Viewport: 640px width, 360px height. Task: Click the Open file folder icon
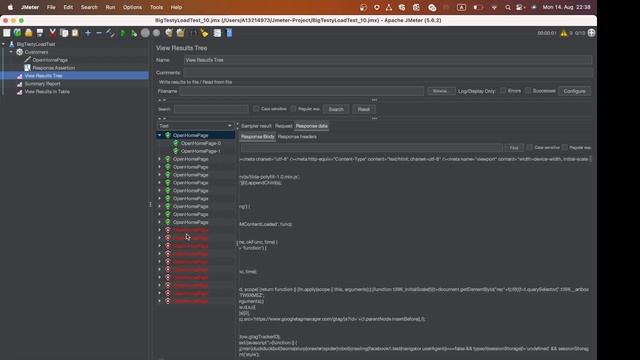(29, 33)
